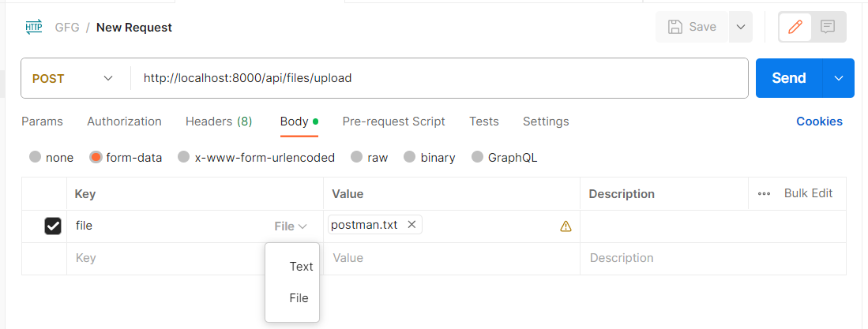Open the Save options dropdown arrow

click(741, 27)
